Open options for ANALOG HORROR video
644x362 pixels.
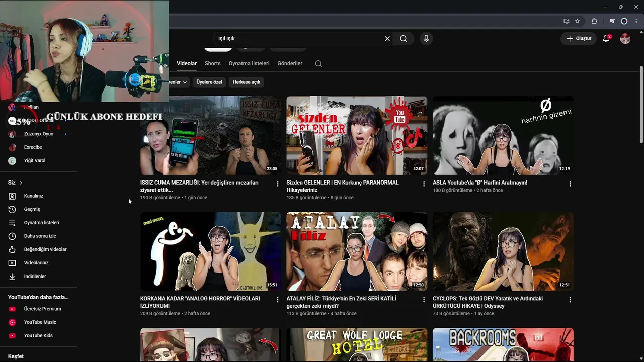278,300
